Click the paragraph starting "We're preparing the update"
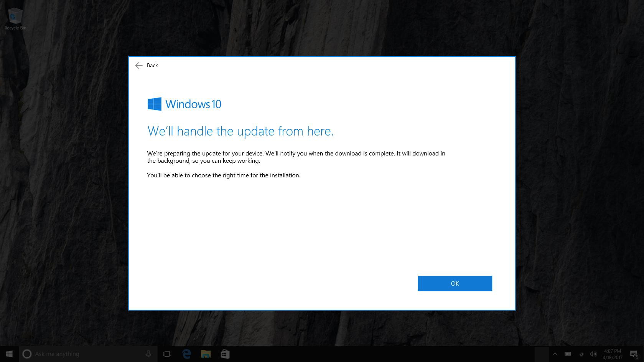This screenshot has width=644, height=362. tap(296, 157)
